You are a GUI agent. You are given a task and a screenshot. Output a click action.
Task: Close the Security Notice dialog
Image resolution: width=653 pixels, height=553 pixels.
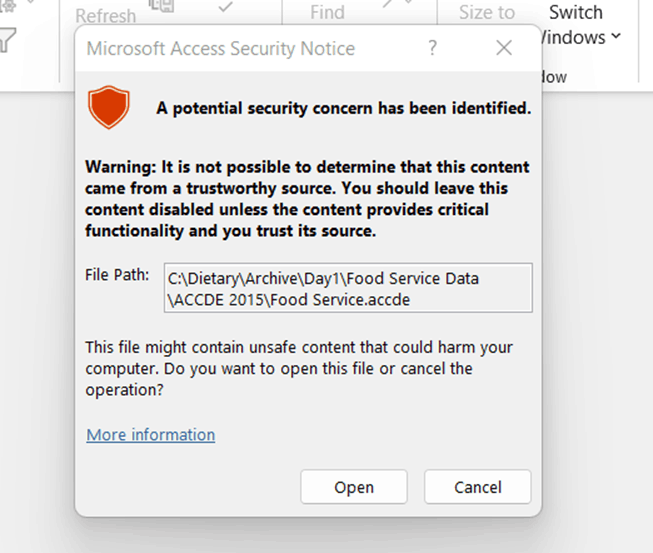click(x=504, y=48)
